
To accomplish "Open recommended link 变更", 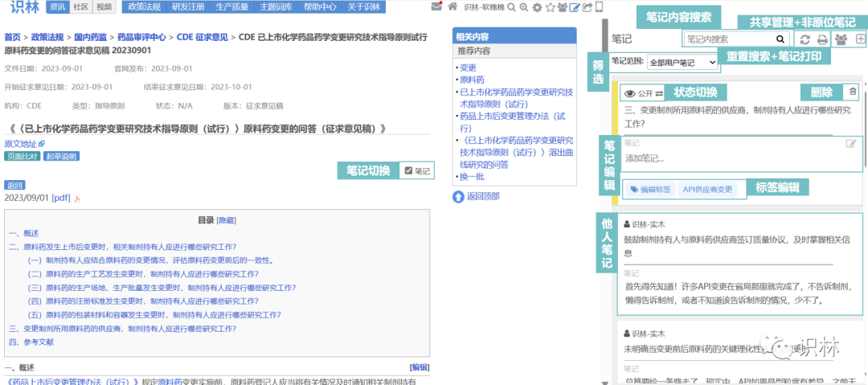I will pyautogui.click(x=469, y=68).
